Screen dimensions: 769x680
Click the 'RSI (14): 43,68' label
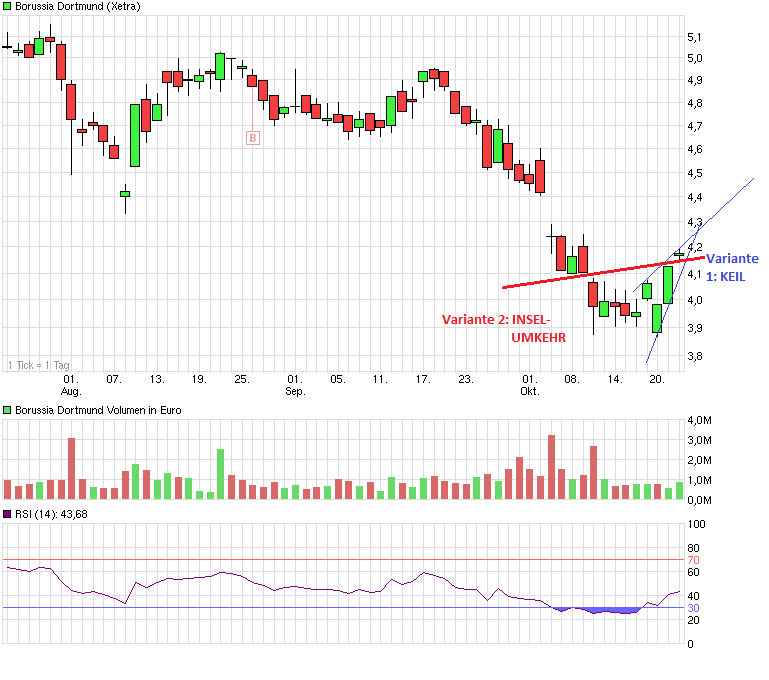click(x=51, y=514)
